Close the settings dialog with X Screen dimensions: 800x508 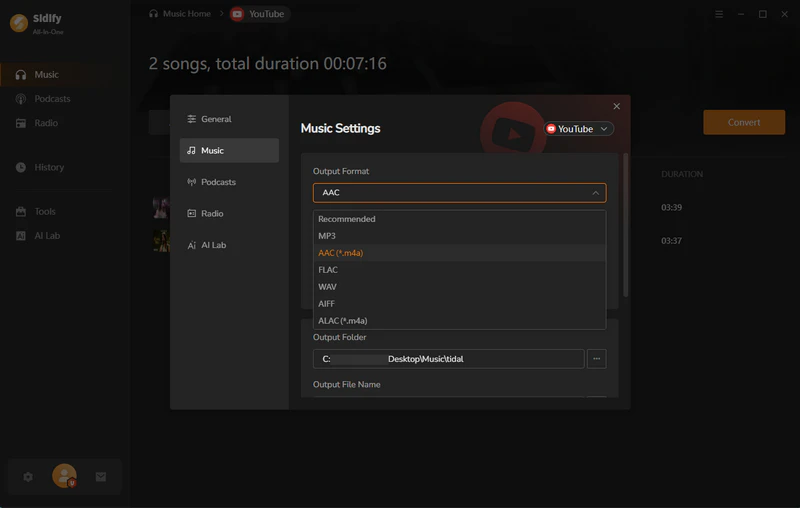[616, 106]
